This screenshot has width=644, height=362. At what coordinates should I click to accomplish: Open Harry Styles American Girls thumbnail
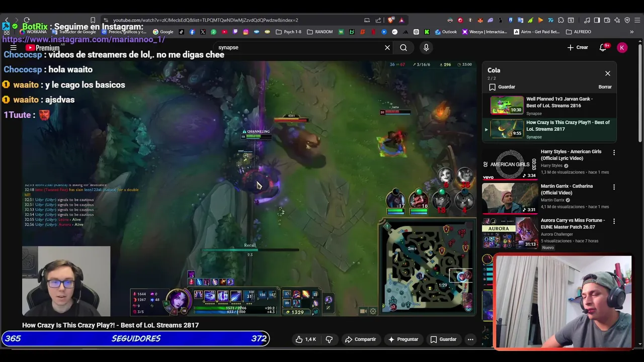click(x=510, y=164)
